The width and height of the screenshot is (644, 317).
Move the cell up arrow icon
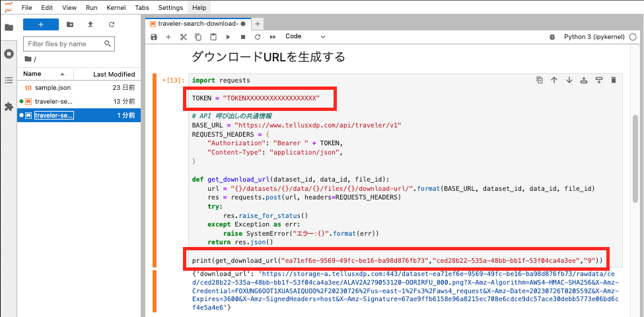point(554,80)
